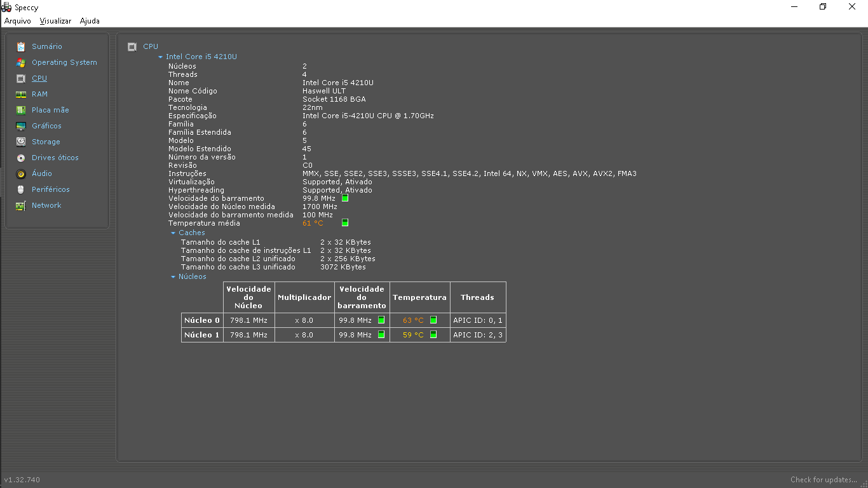The height and width of the screenshot is (488, 868).
Task: Click the Operating System Windows flag icon
Action: click(x=21, y=62)
